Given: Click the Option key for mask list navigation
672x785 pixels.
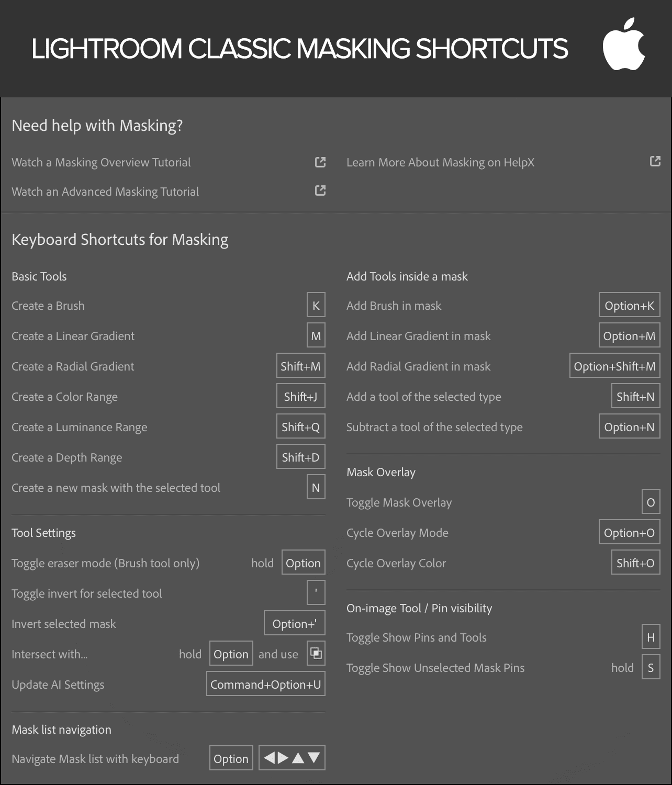Looking at the screenshot, I should coord(231,758).
